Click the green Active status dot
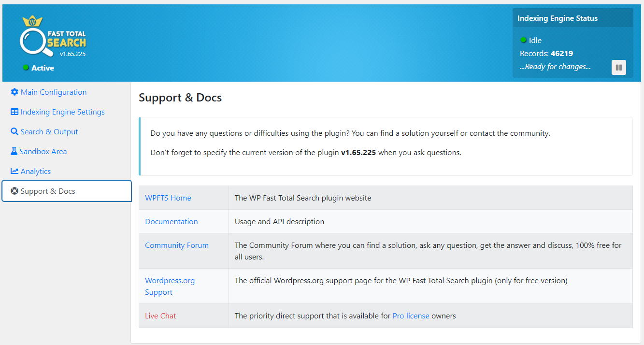 (x=26, y=68)
